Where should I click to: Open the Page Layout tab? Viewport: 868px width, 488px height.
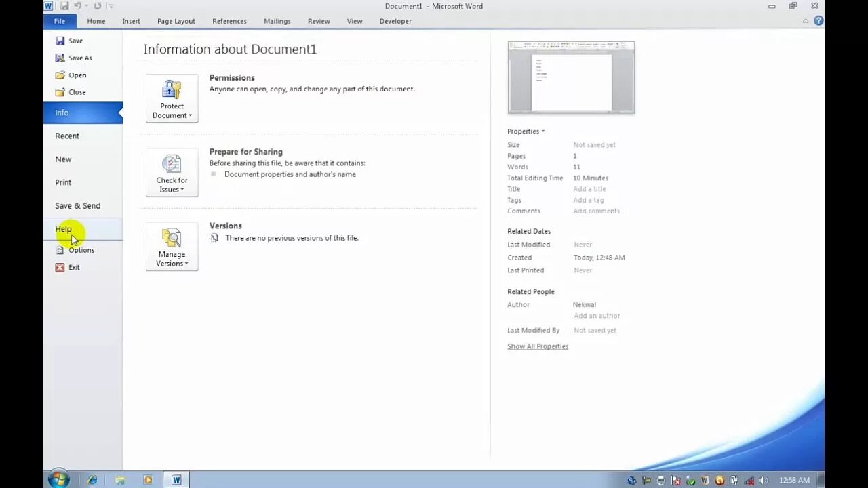click(176, 21)
